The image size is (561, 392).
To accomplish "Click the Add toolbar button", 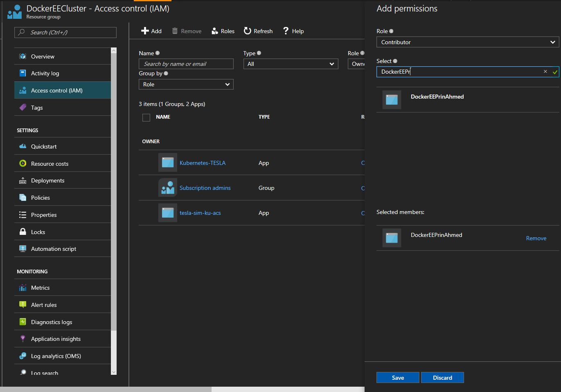I will point(151,31).
